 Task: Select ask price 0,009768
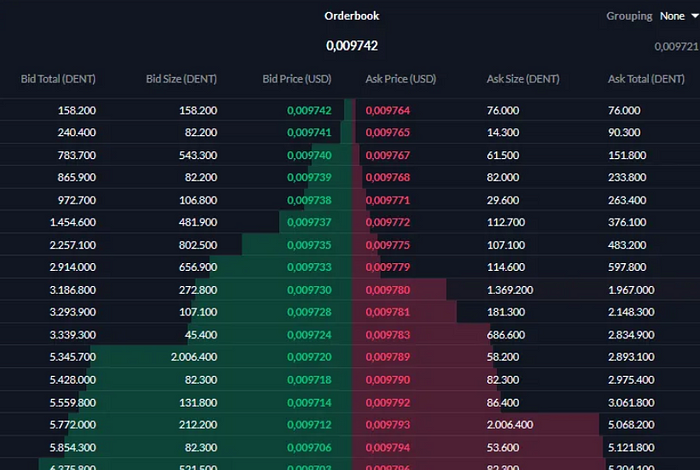[x=388, y=177]
